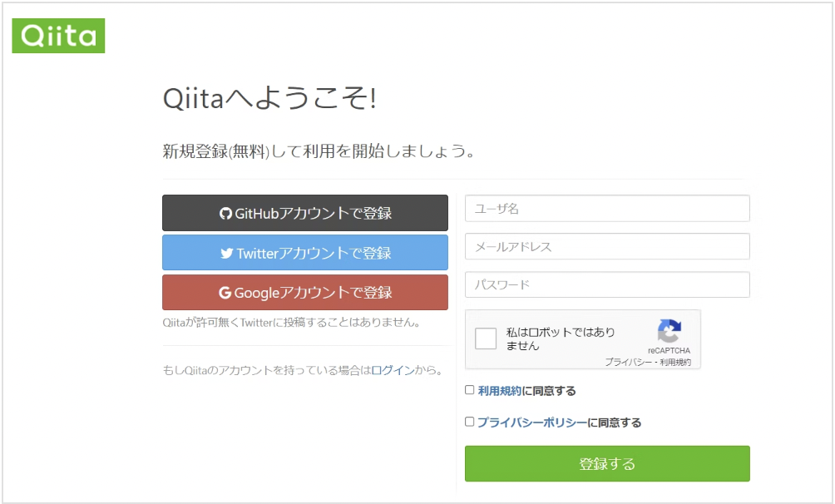835x504 pixels.
Task: Check the 私はロボットではありません checkbox
Action: [x=487, y=338]
